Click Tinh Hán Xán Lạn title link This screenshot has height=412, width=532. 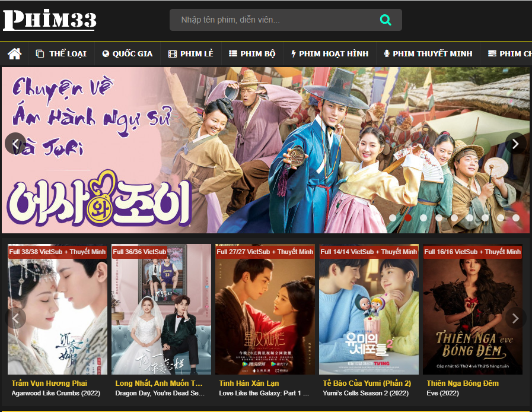249,383
